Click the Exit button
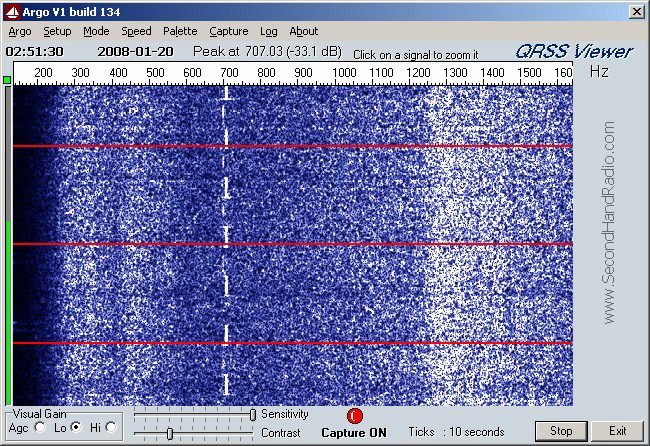The height and width of the screenshot is (446, 650). (617, 431)
